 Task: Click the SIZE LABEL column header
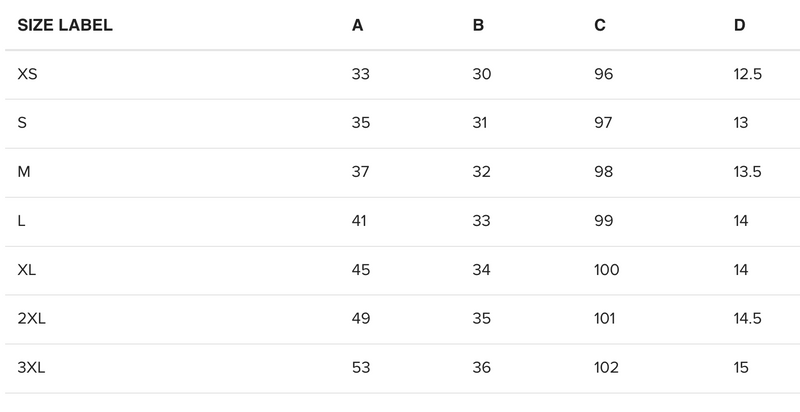[x=65, y=25]
